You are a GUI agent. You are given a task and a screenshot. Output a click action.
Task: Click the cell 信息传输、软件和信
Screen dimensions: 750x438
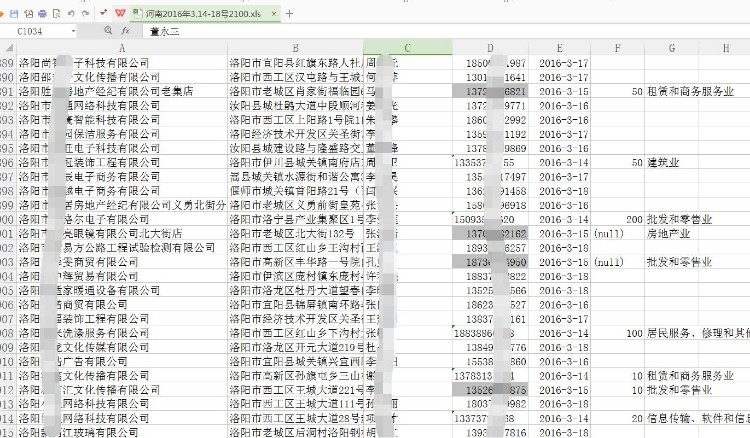(x=698, y=418)
